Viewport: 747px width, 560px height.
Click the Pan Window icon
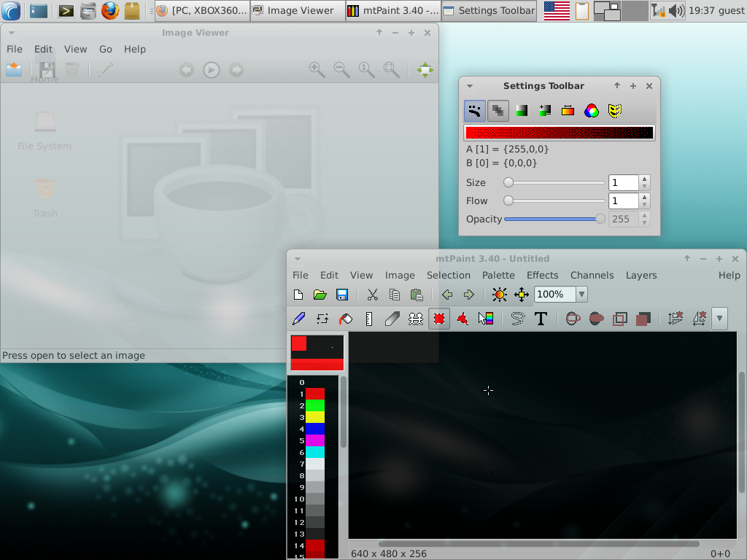(x=521, y=295)
